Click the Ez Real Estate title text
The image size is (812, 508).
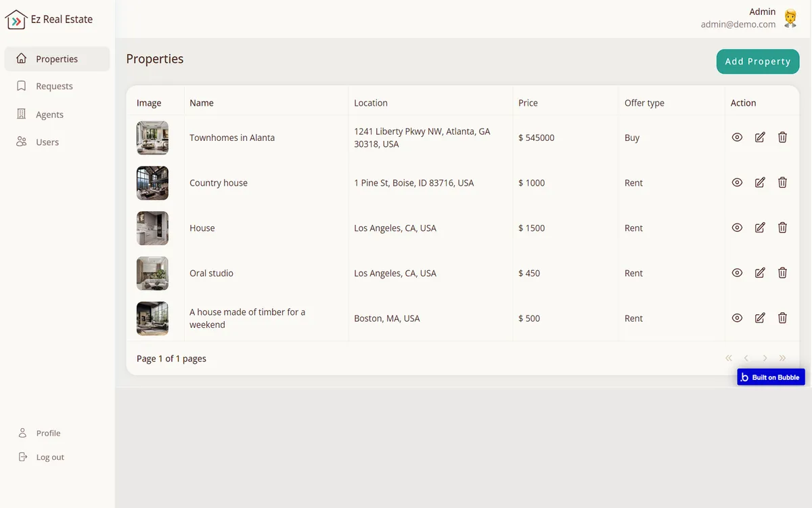pos(62,20)
